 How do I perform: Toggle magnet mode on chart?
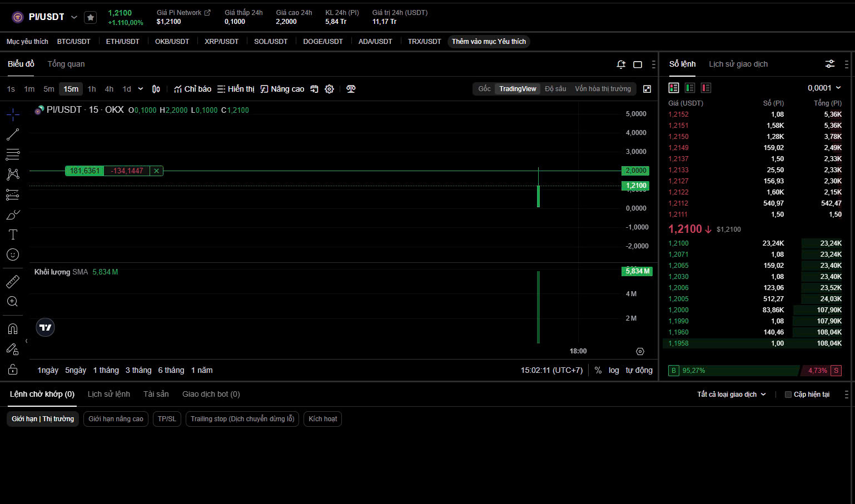click(x=13, y=329)
